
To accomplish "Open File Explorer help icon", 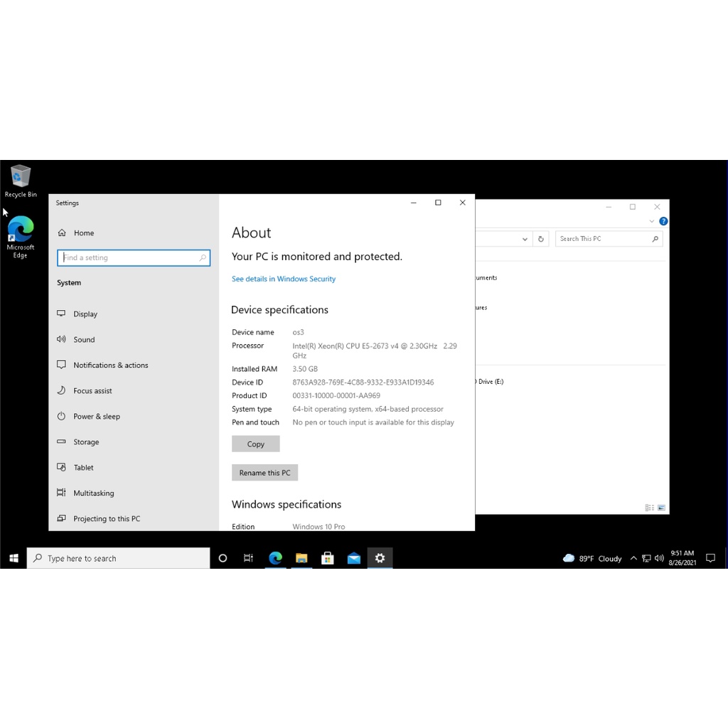I will (x=663, y=222).
